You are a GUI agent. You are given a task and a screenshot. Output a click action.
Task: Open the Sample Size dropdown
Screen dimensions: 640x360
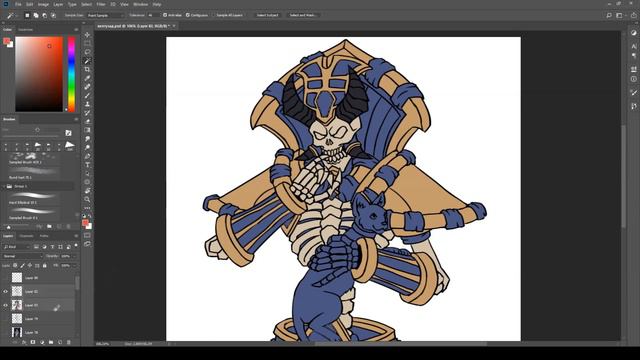[x=105, y=15]
